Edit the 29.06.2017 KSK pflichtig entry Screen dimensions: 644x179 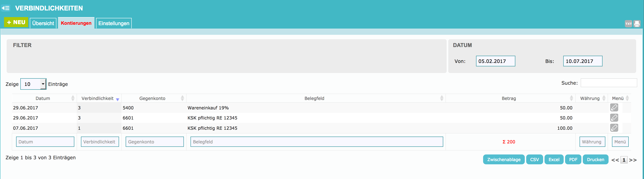[x=614, y=118]
